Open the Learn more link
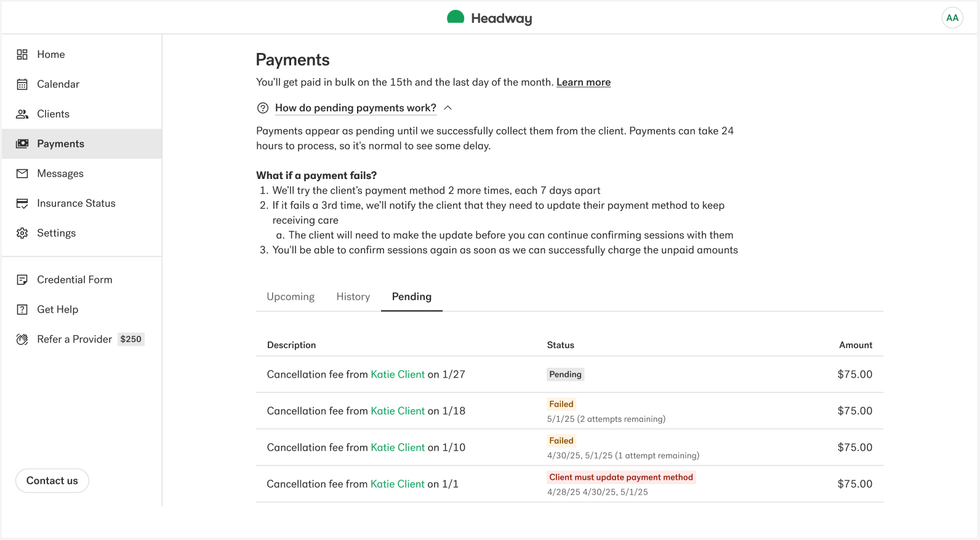Viewport: 980px width, 540px height. pos(584,82)
